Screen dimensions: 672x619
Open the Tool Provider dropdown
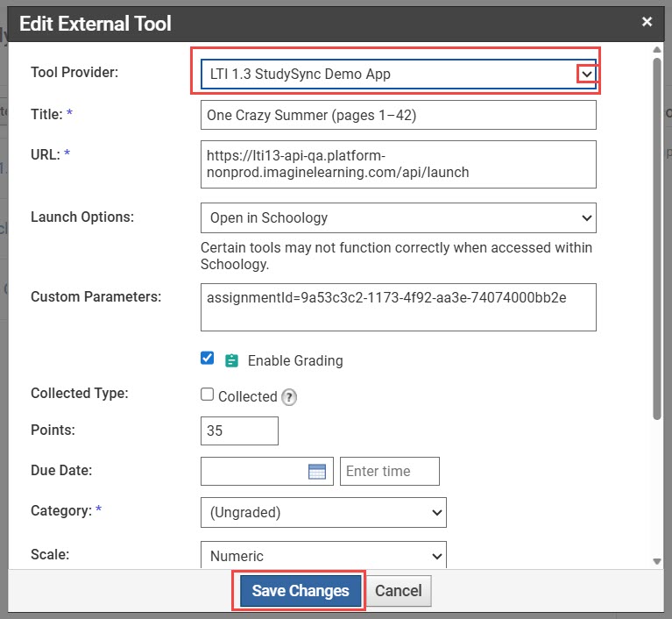click(398, 75)
